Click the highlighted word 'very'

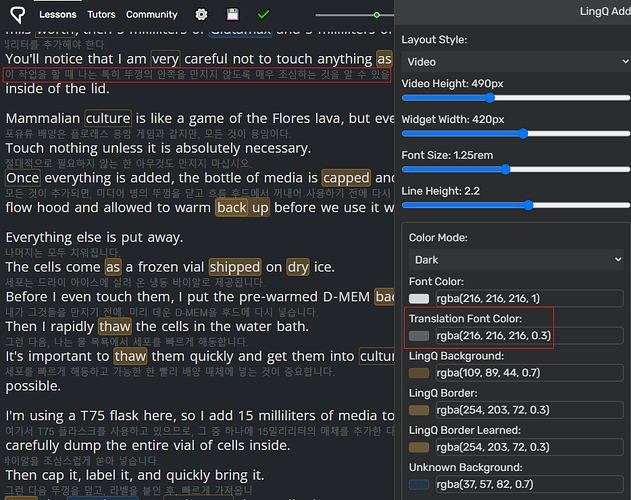pos(165,59)
